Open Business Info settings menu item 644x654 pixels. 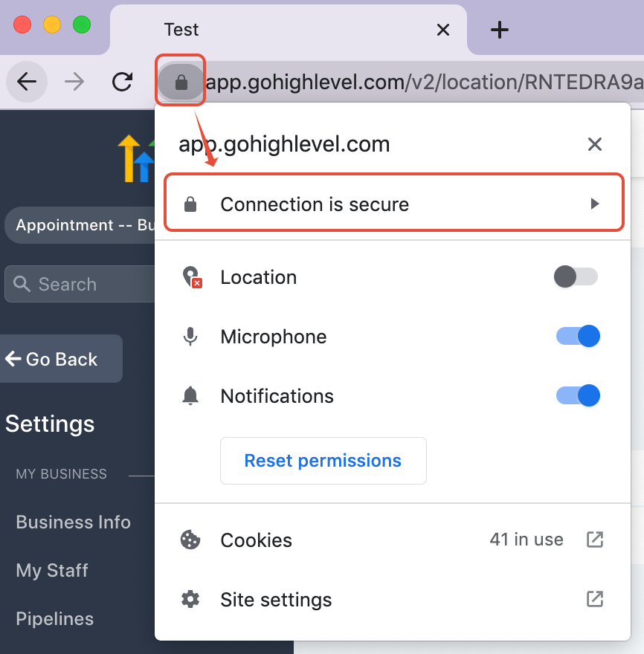point(73,522)
